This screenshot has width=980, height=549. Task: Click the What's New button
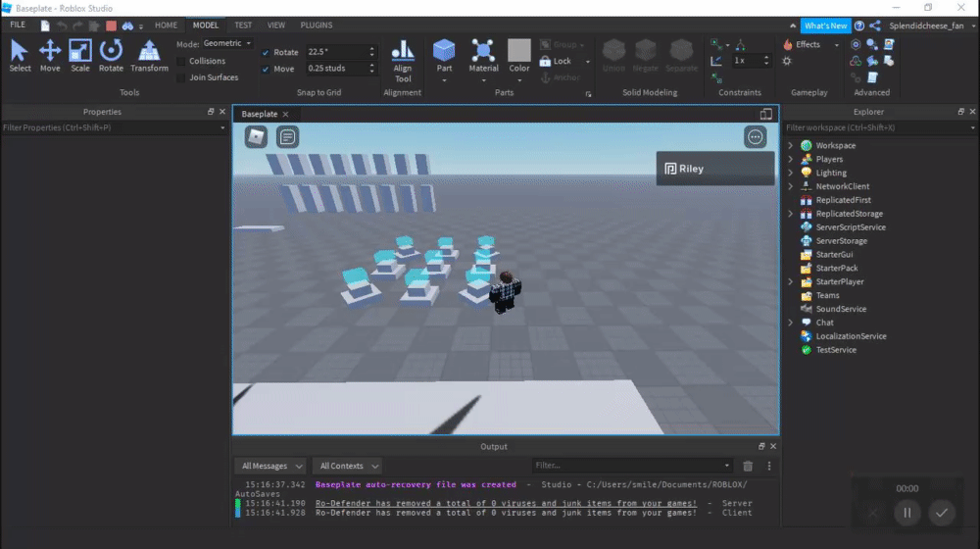click(x=825, y=25)
